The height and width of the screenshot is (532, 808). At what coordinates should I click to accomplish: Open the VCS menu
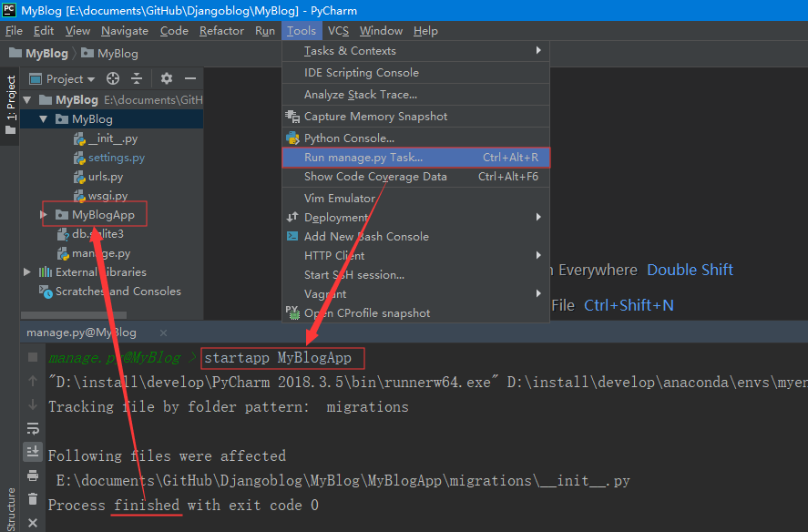click(338, 31)
